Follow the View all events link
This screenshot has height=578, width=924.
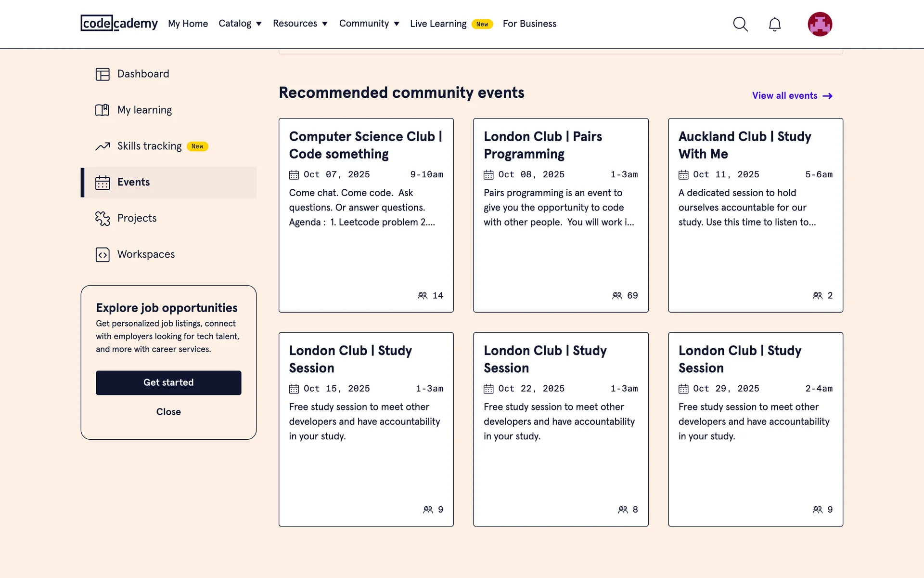coord(792,96)
